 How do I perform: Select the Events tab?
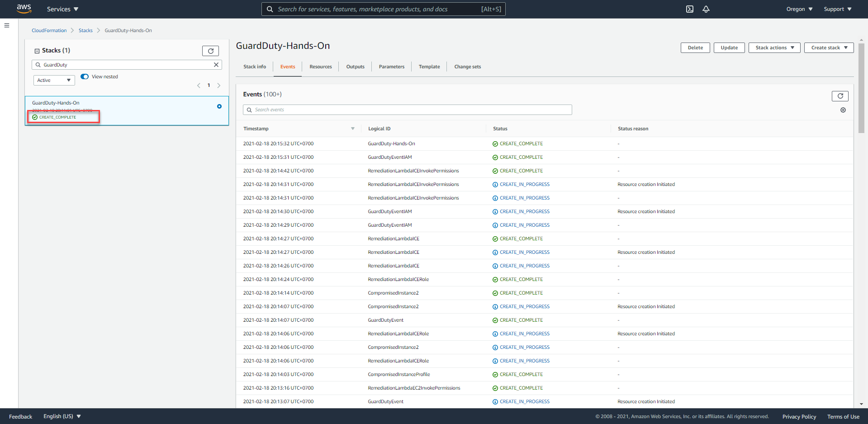(288, 67)
